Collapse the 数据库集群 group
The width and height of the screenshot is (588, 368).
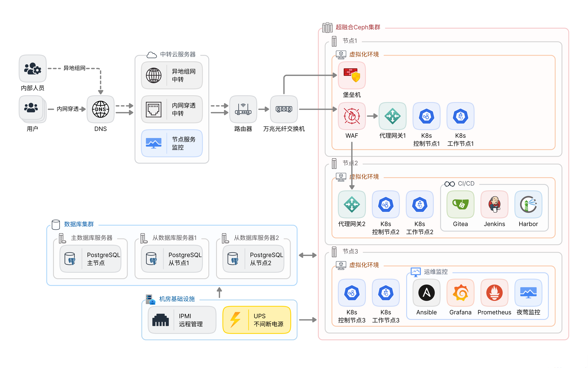(x=78, y=224)
